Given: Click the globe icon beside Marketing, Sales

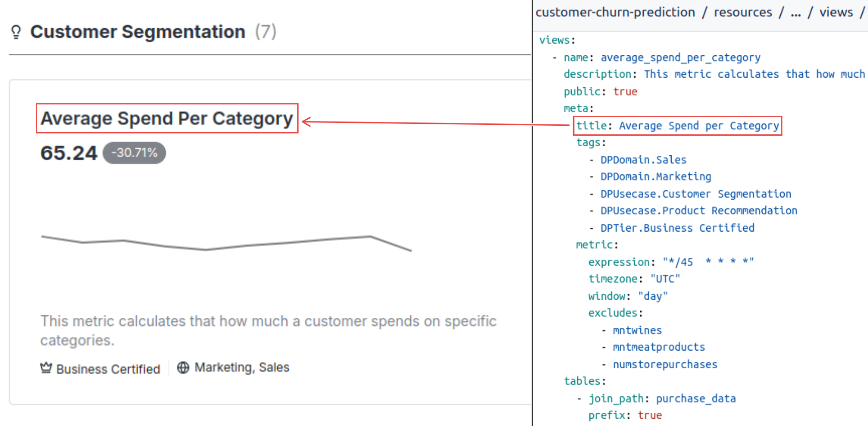Looking at the screenshot, I should click(x=183, y=367).
